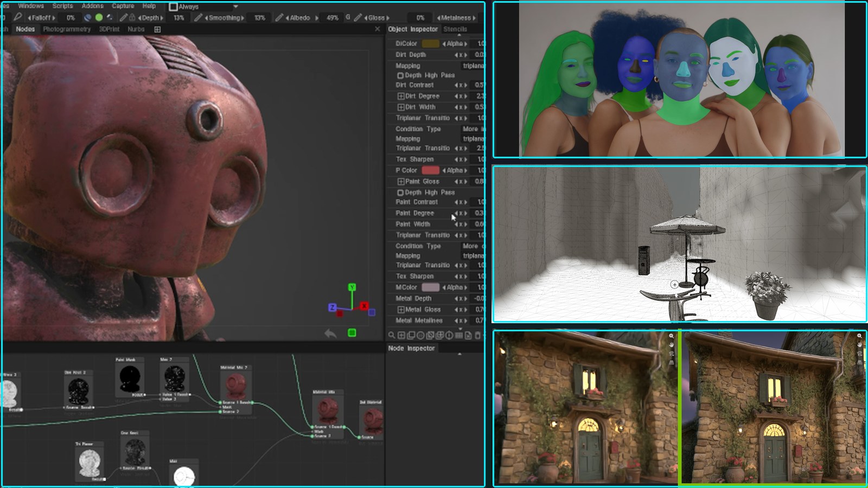Click the file export icon in inspector toolbar
Viewport: 868px width, 488px height.
click(468, 335)
